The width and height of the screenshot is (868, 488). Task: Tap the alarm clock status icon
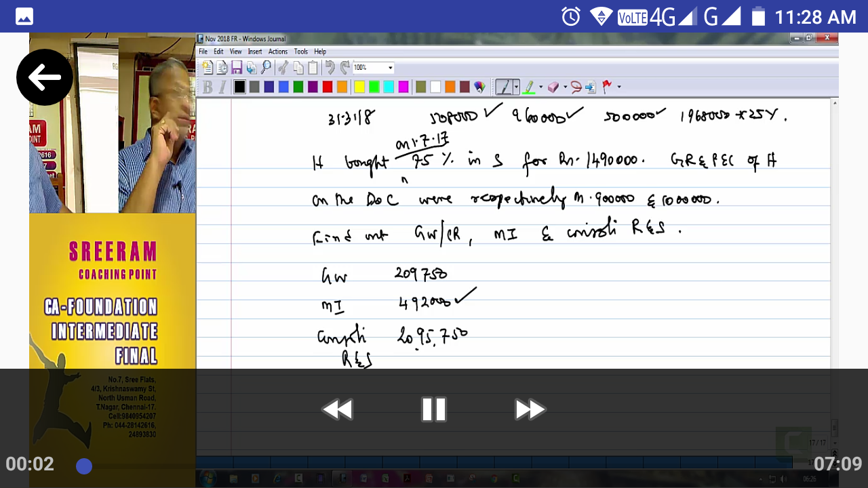click(571, 16)
